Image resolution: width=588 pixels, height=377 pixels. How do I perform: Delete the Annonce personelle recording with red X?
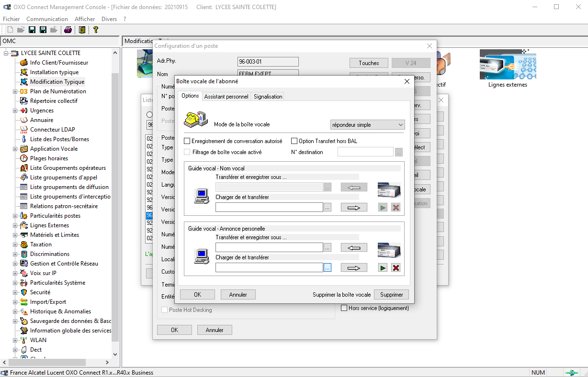[x=396, y=268]
